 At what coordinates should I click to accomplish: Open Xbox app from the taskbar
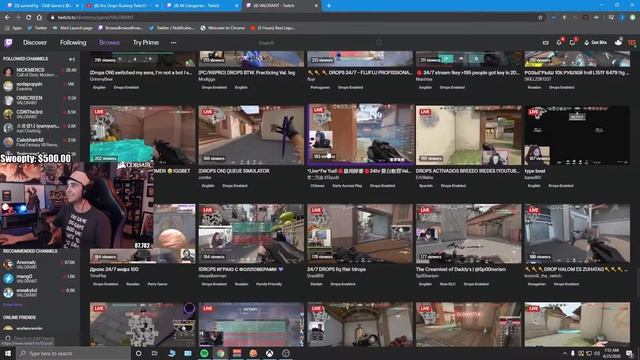269,353
